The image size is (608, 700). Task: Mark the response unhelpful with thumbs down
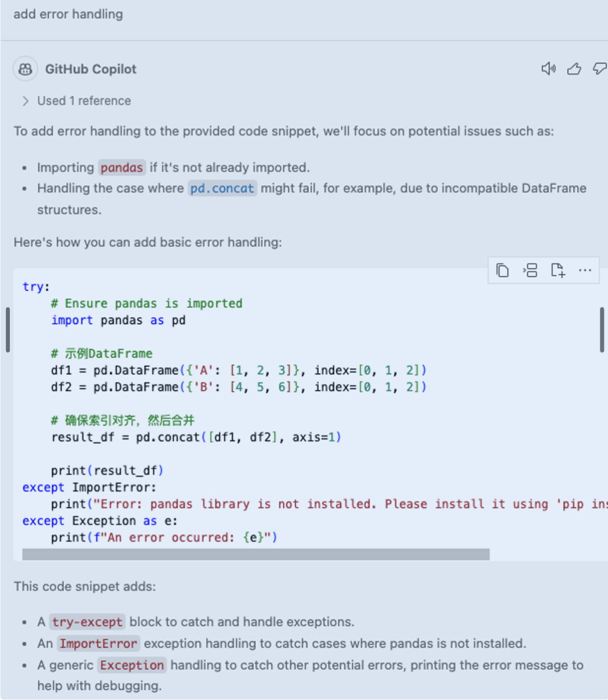pos(600,69)
